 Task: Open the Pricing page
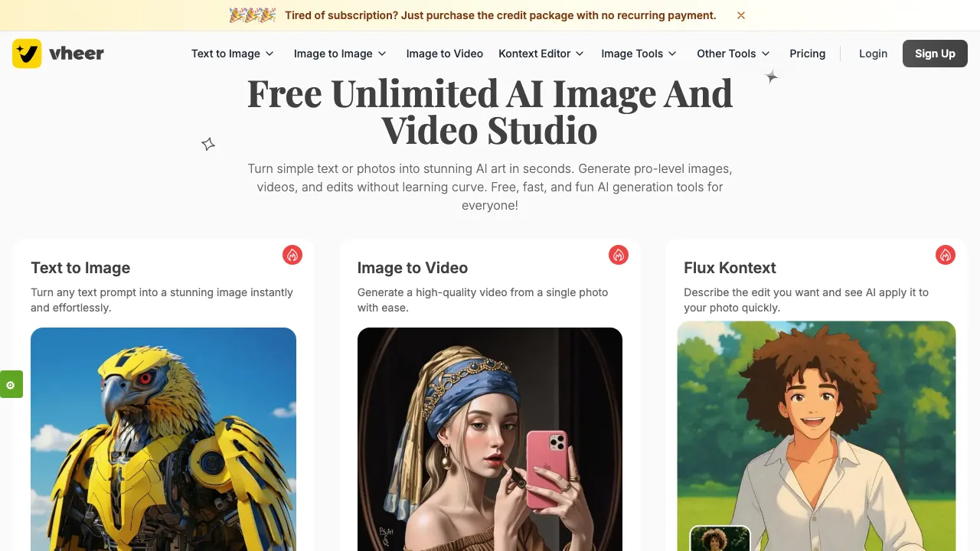click(x=808, y=54)
